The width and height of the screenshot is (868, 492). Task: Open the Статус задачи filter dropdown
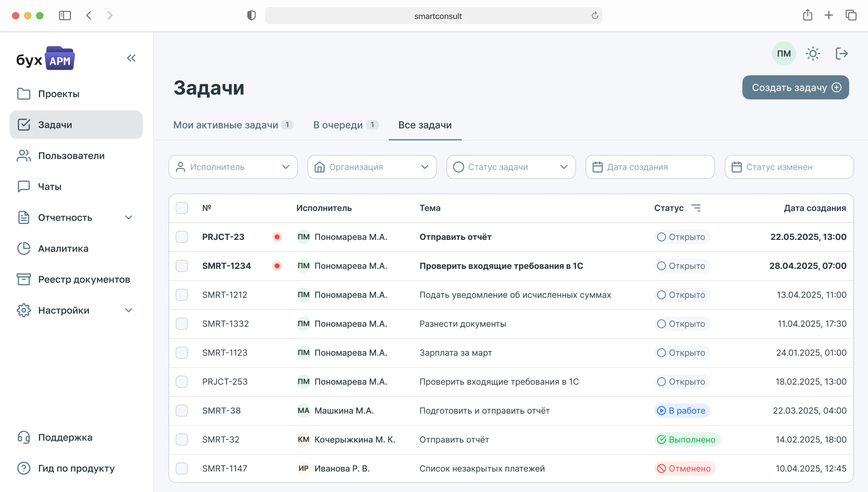pyautogui.click(x=511, y=167)
